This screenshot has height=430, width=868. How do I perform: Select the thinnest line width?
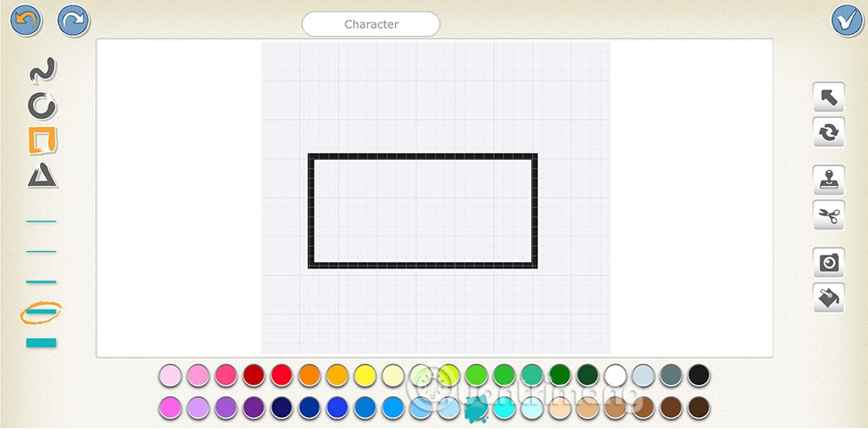[41, 222]
